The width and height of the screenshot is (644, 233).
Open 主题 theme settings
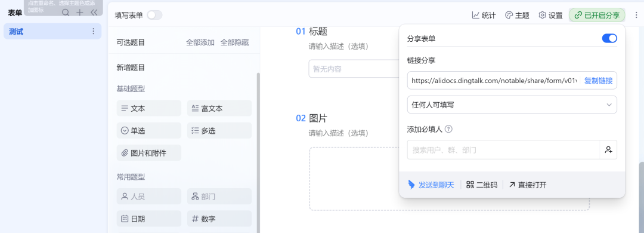click(x=517, y=15)
